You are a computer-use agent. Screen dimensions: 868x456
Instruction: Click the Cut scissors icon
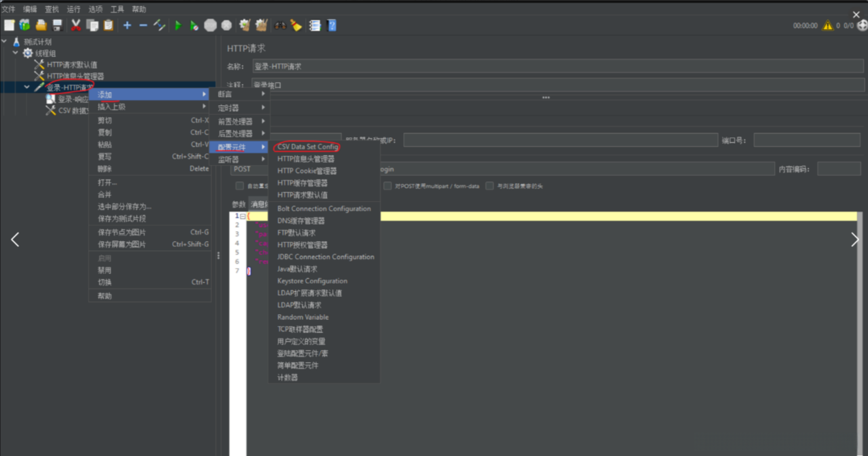click(x=76, y=25)
